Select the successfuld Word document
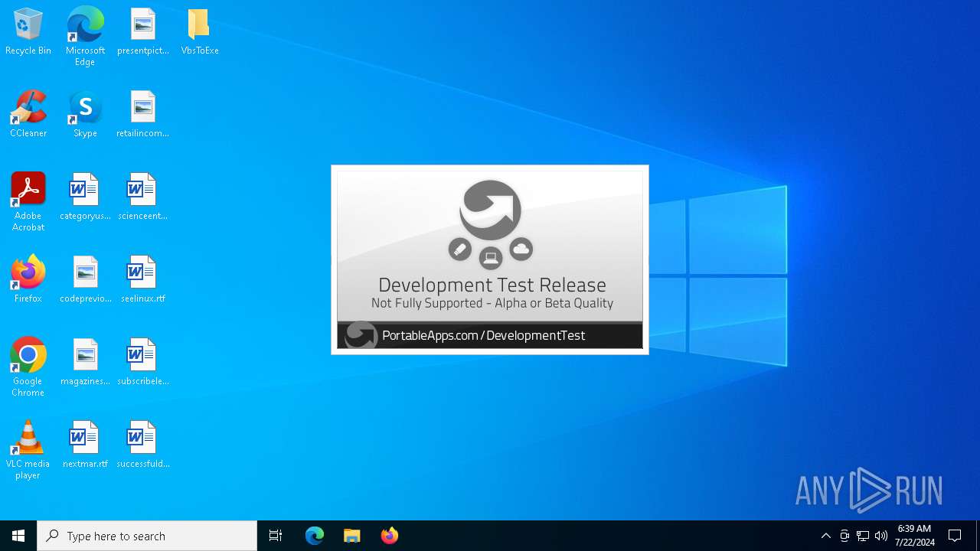This screenshot has width=980, height=551. click(142, 445)
